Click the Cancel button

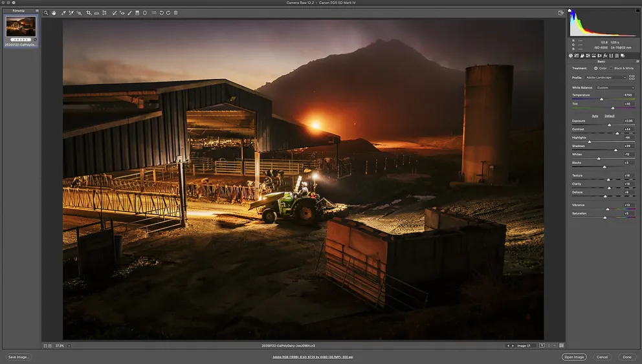coord(602,357)
